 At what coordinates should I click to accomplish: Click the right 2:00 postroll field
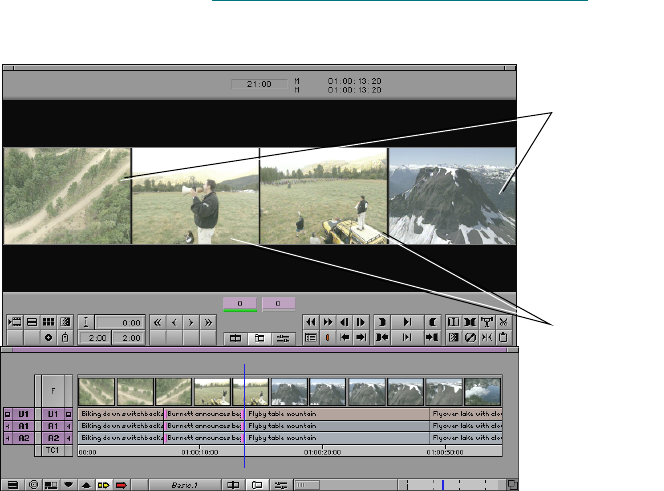[x=129, y=338]
